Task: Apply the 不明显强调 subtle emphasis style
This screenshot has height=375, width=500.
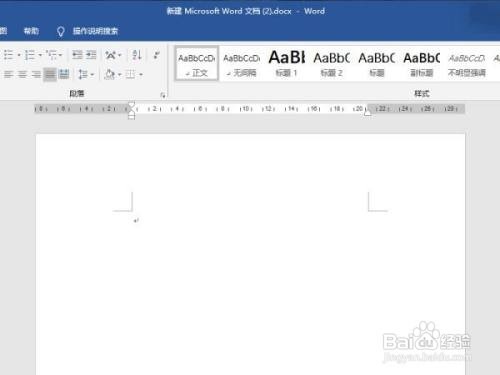Action: (x=467, y=64)
